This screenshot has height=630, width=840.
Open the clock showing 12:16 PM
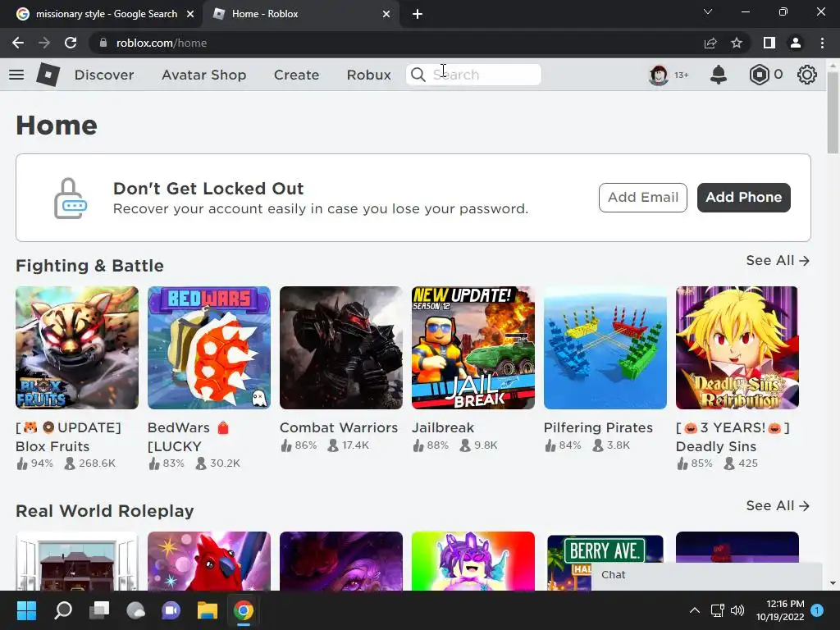(x=780, y=610)
